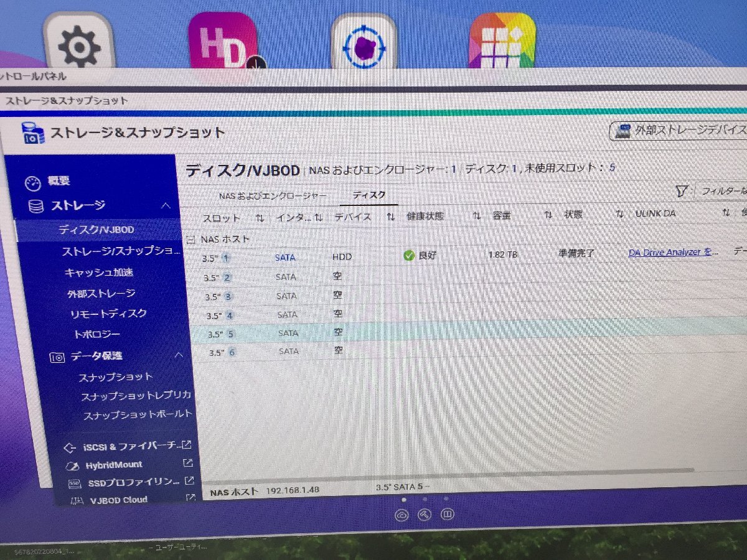Screen dimensions: 747x560
Task: Click the filter funnel icon
Action: [x=682, y=191]
